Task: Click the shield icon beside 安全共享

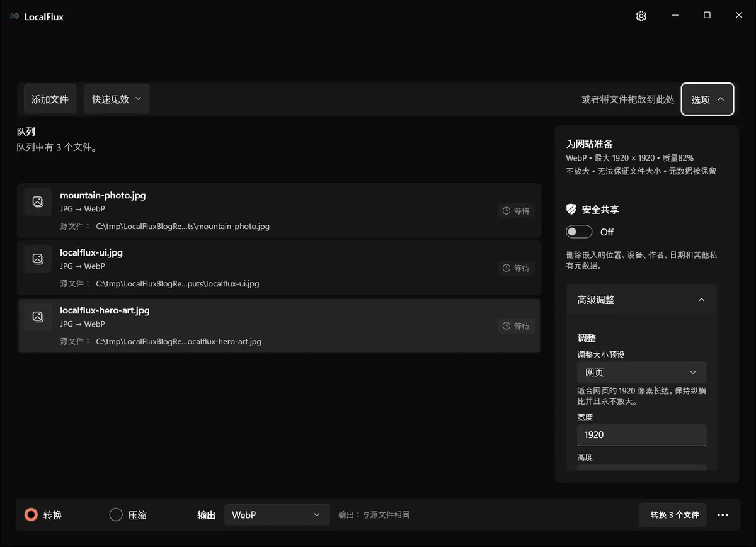Action: tap(571, 210)
